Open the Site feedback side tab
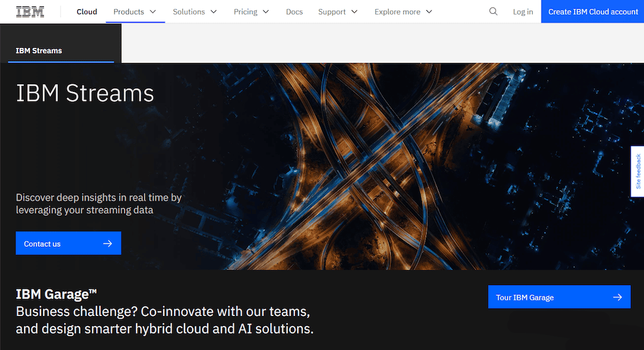The height and width of the screenshot is (350, 644). coord(638,171)
